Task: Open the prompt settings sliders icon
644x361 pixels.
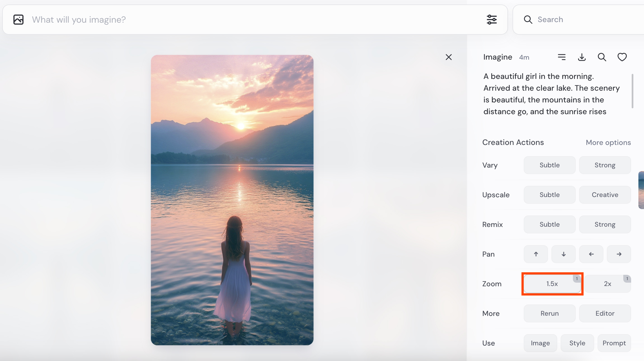Action: pyautogui.click(x=492, y=20)
